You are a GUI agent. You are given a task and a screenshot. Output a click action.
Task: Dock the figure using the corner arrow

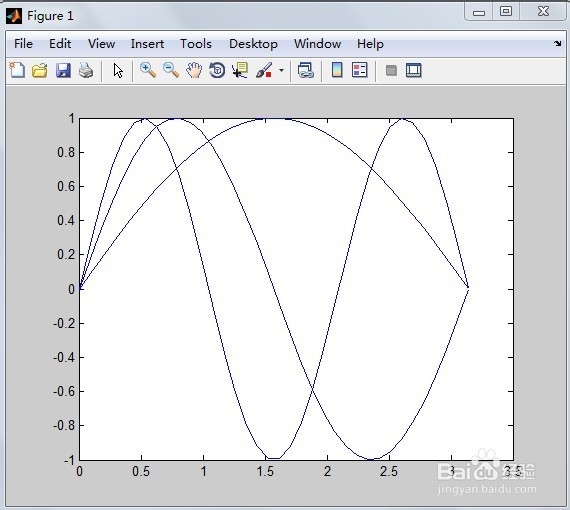558,44
